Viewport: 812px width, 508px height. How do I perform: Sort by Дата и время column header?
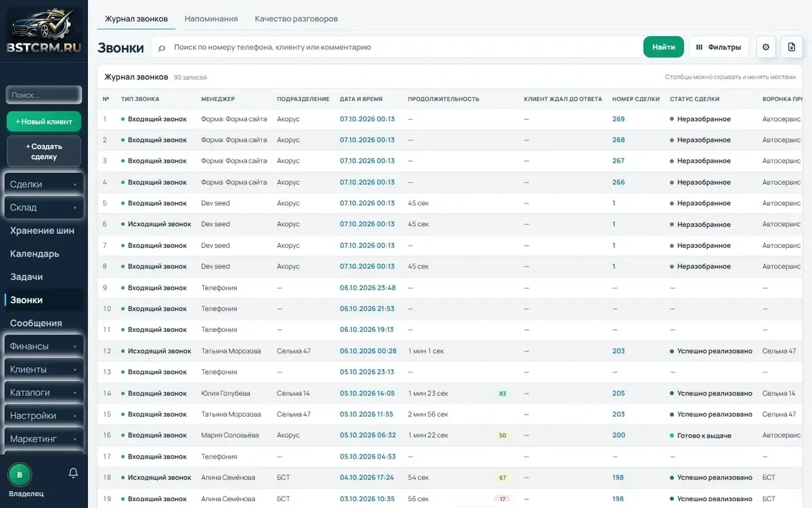(x=361, y=99)
